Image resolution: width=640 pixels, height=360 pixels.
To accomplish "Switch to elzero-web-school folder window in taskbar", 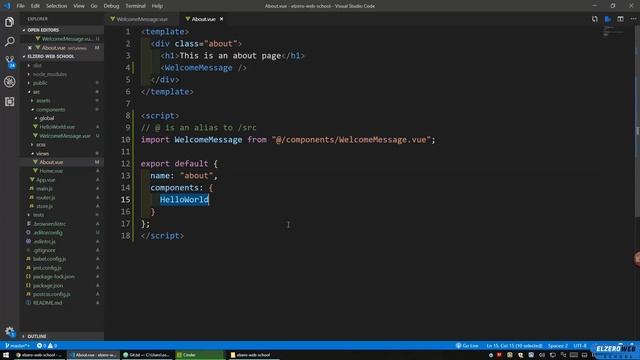I will (253, 355).
